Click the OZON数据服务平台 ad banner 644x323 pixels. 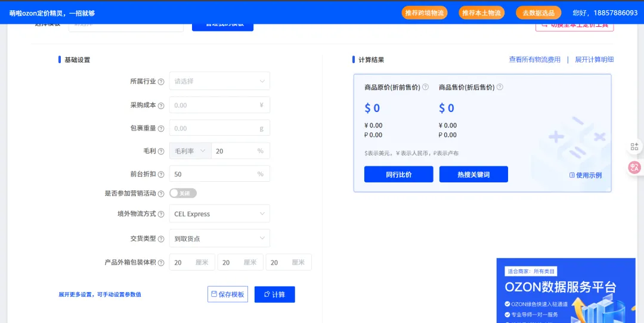pyautogui.click(x=566, y=291)
